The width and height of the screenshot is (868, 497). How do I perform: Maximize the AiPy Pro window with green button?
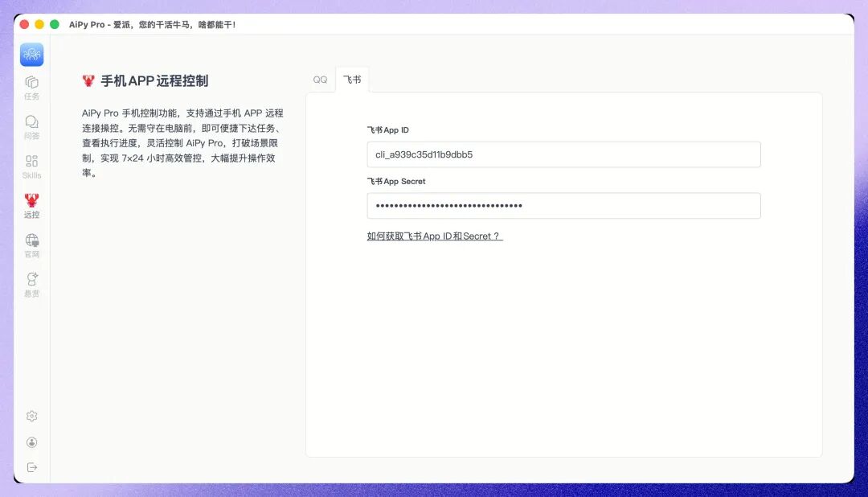click(x=55, y=24)
